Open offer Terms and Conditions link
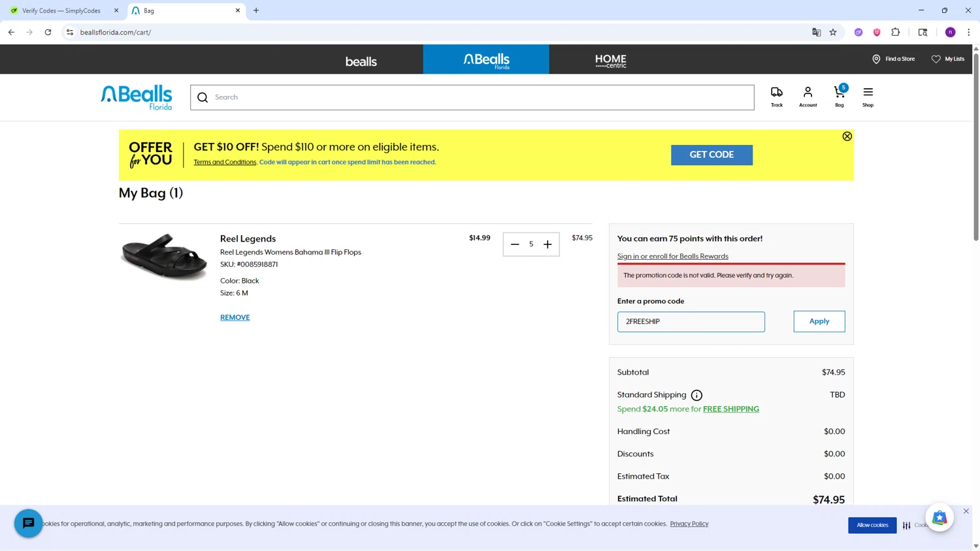Image resolution: width=980 pixels, height=551 pixels. (225, 162)
